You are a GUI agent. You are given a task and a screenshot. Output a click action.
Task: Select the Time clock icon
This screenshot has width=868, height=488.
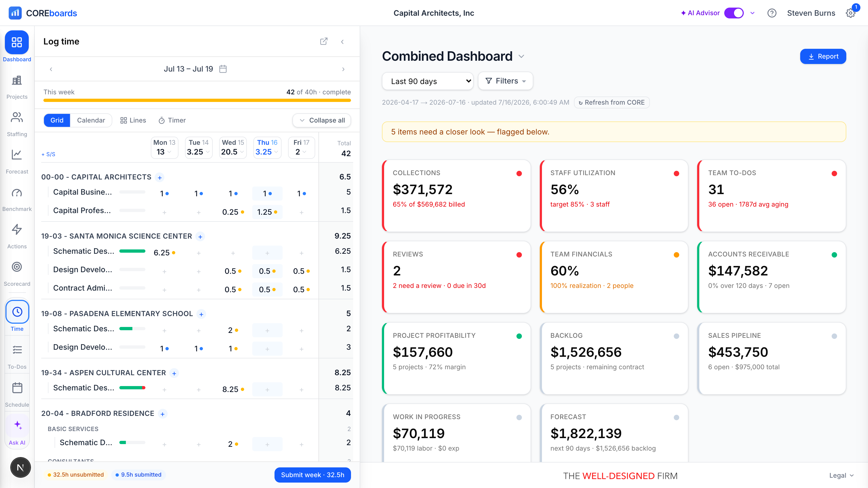pos(17,312)
